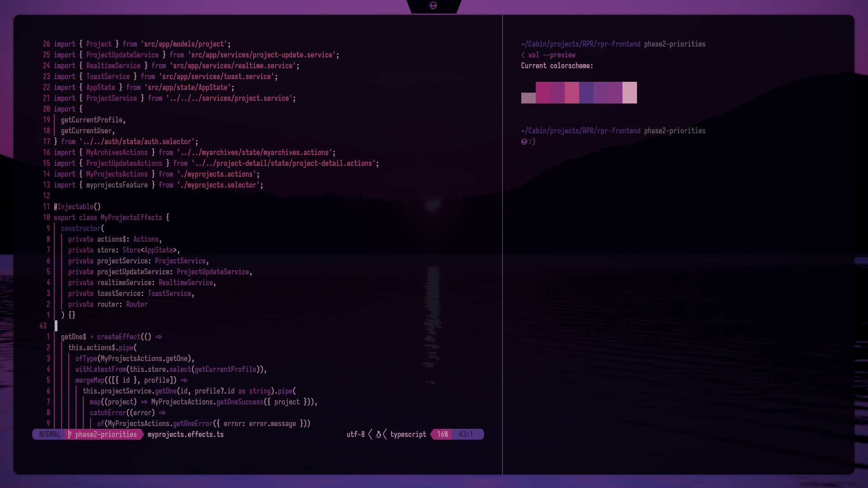Click myprojects.effects.ts filename in the statusline
Screen dimensions: 868x488
point(185,434)
